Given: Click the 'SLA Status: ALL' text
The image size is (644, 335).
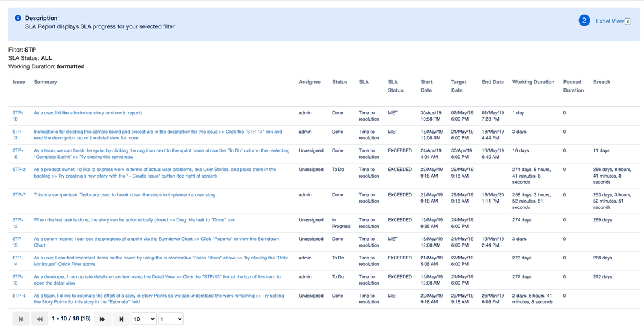Looking at the screenshot, I should [x=30, y=58].
